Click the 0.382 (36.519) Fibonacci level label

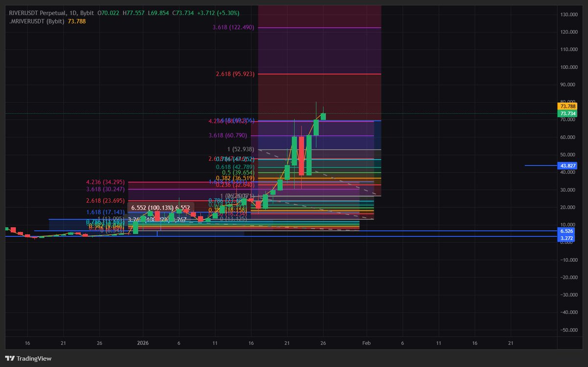click(235, 178)
